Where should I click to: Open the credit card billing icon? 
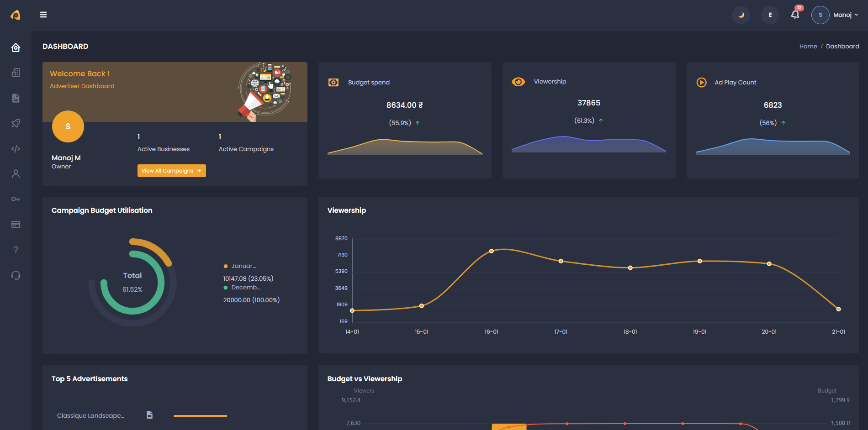click(x=16, y=225)
